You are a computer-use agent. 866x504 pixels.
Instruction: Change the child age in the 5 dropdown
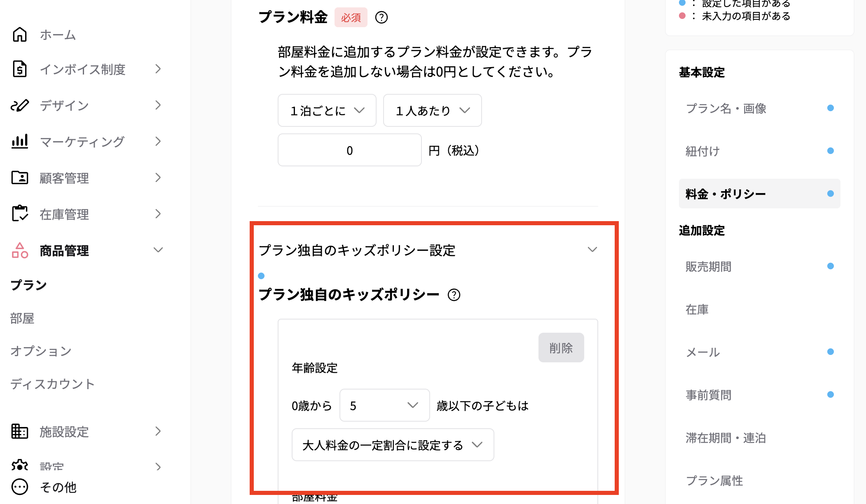(384, 405)
